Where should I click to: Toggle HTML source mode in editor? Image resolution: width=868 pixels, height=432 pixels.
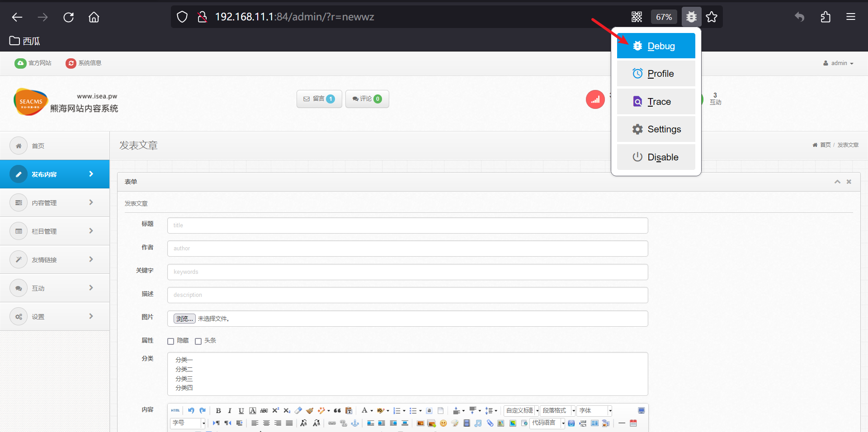(x=175, y=410)
